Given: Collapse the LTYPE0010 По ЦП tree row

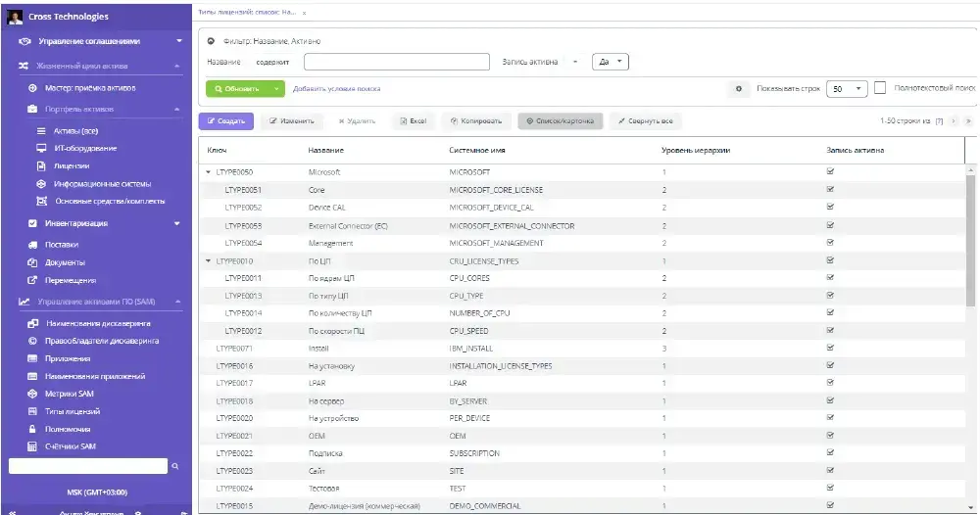Looking at the screenshot, I should tap(208, 261).
